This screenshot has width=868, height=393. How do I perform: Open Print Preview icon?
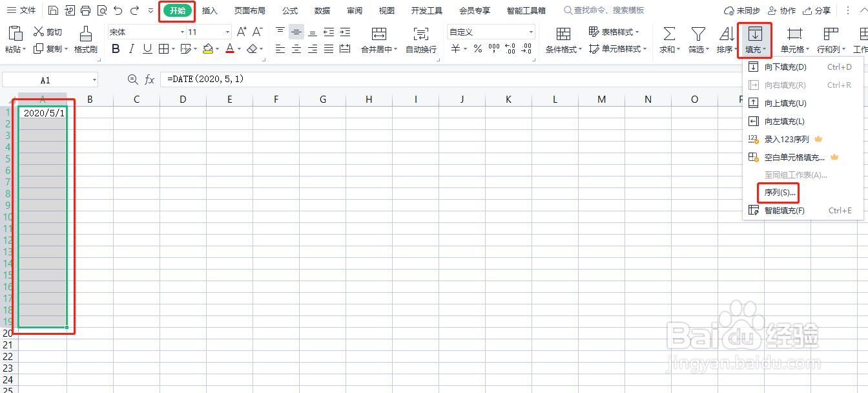click(101, 10)
